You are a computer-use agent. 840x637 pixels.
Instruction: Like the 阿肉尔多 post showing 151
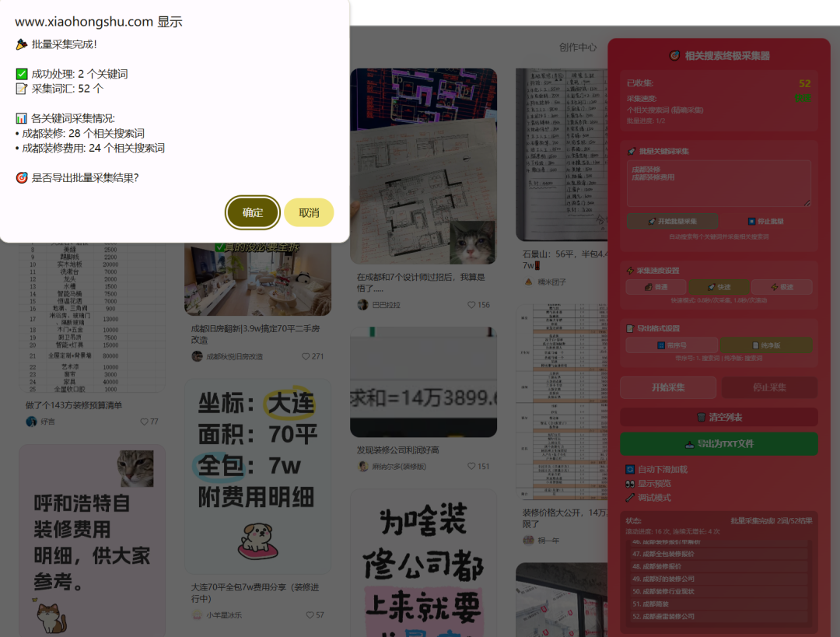point(471,466)
